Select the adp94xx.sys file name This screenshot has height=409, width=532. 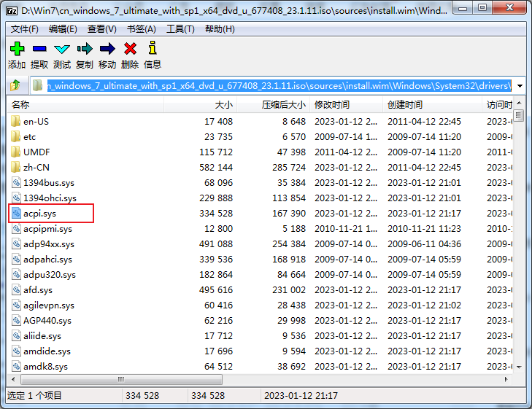pyautogui.click(x=49, y=244)
